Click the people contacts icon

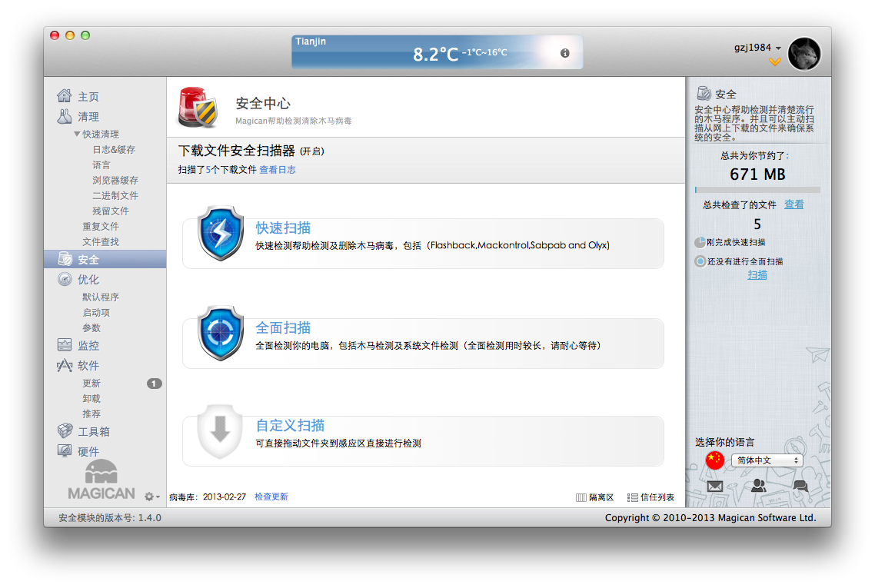tap(758, 485)
